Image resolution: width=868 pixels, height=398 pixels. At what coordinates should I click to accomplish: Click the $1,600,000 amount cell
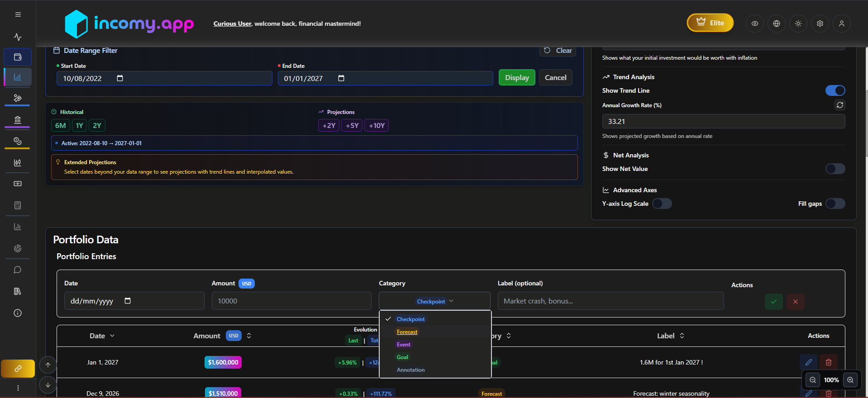[x=223, y=362]
